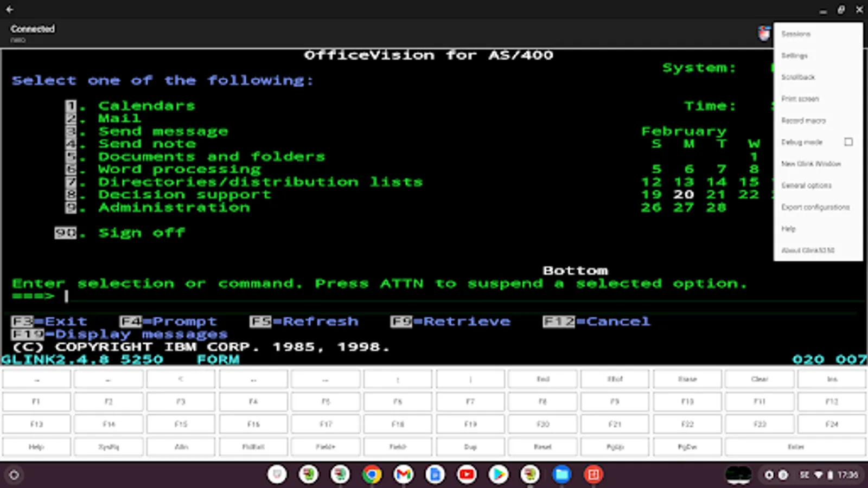Tap the PgDn key on the keypad
Image resolution: width=868 pixels, height=488 pixels.
click(687, 447)
